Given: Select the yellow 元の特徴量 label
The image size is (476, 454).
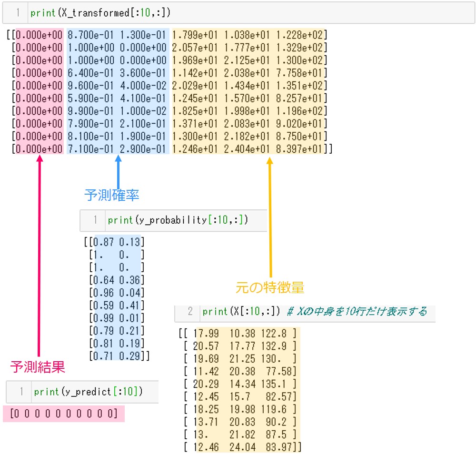Looking at the screenshot, I should click(x=270, y=287).
